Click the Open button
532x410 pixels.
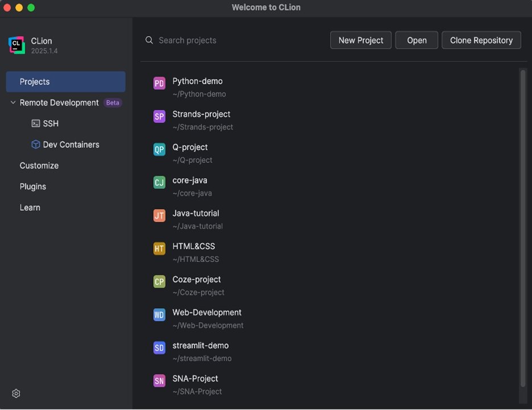tap(416, 40)
